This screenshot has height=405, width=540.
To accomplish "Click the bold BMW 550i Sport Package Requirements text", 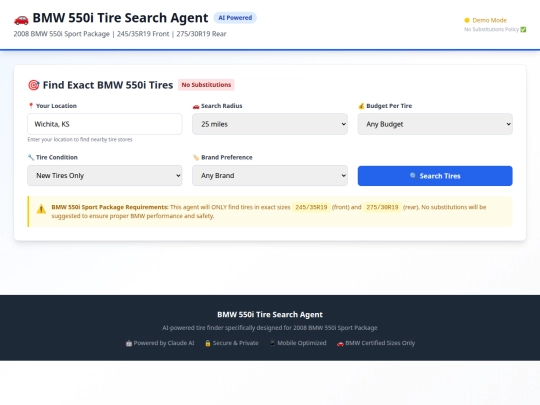I will [110, 207].
